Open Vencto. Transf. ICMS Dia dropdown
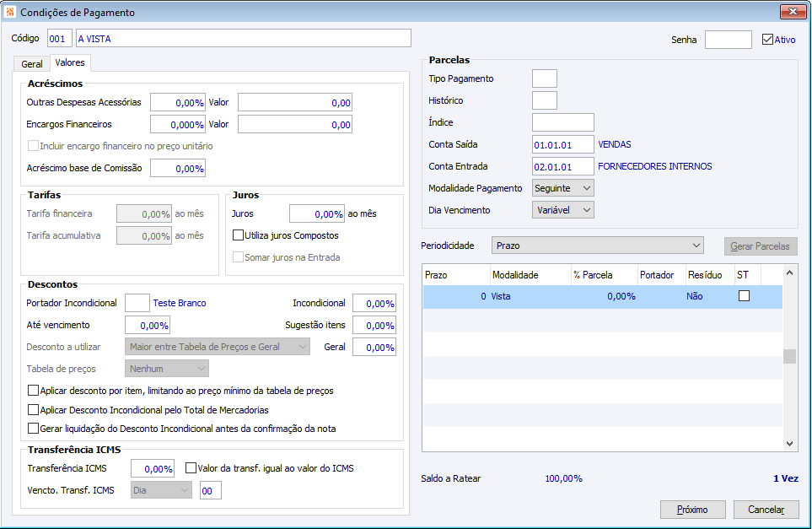This screenshot has width=812, height=529. 161,490
